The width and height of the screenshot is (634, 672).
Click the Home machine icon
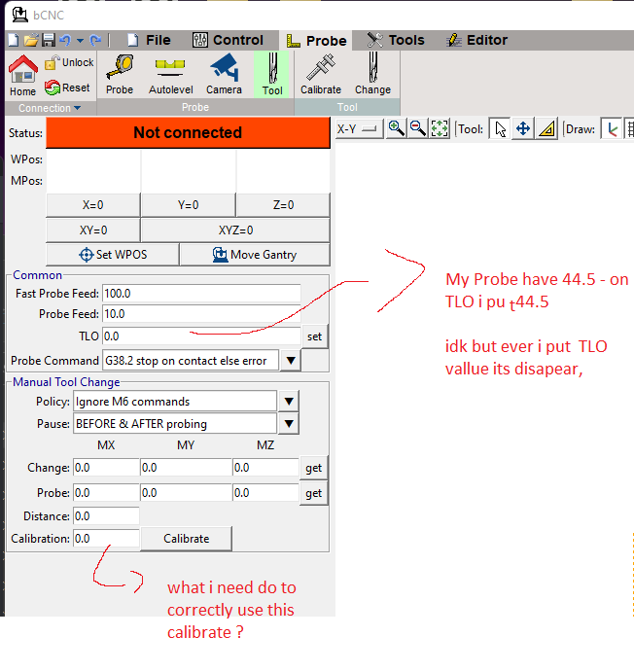(x=23, y=76)
